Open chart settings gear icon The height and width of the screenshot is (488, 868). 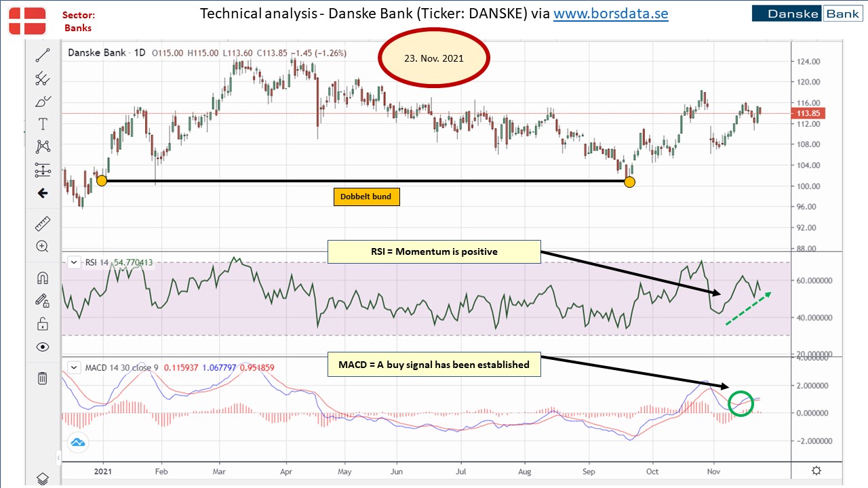[x=817, y=470]
